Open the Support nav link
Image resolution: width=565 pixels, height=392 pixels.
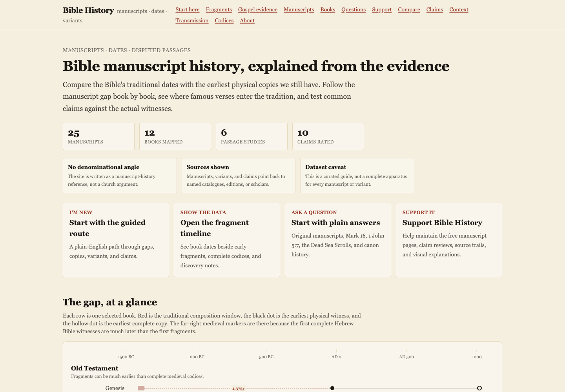pos(382,9)
